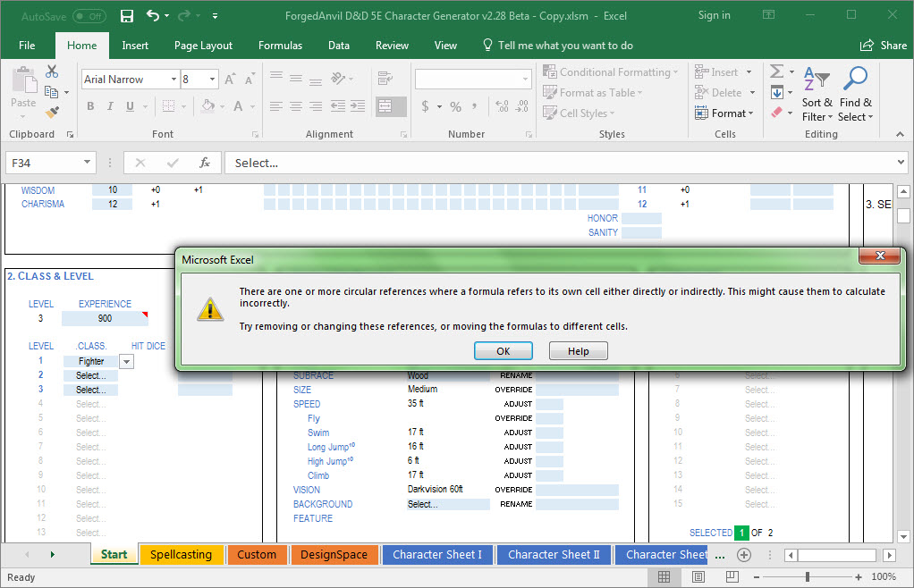Click the zoom slider handle
Screen dimensions: 914x588
coord(808,577)
